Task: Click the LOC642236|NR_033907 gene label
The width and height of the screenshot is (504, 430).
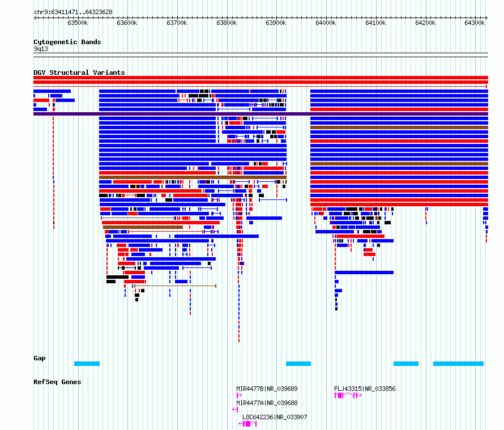Action: pos(275,417)
